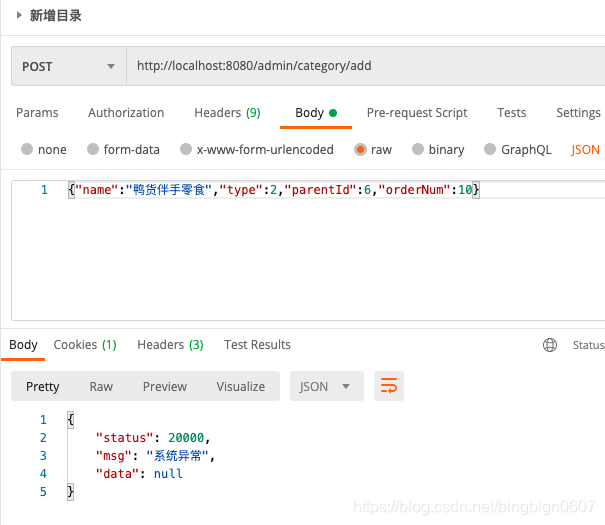Expand the 新增目录 request title arrow

19,15
